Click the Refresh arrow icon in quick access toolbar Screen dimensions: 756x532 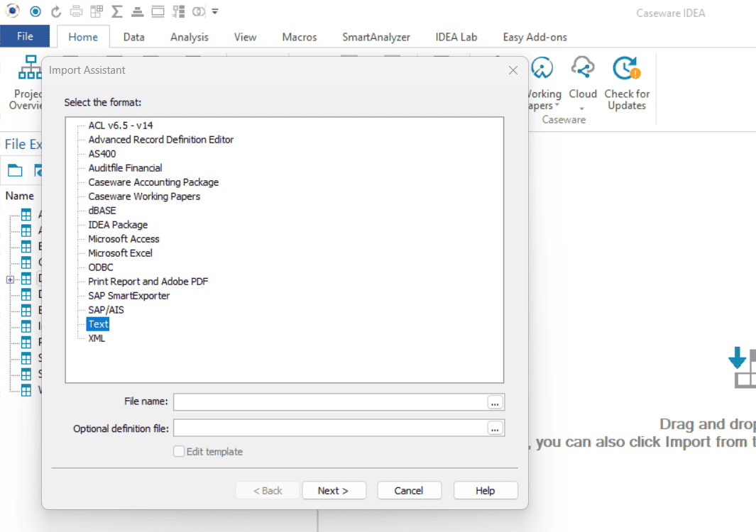(56, 11)
